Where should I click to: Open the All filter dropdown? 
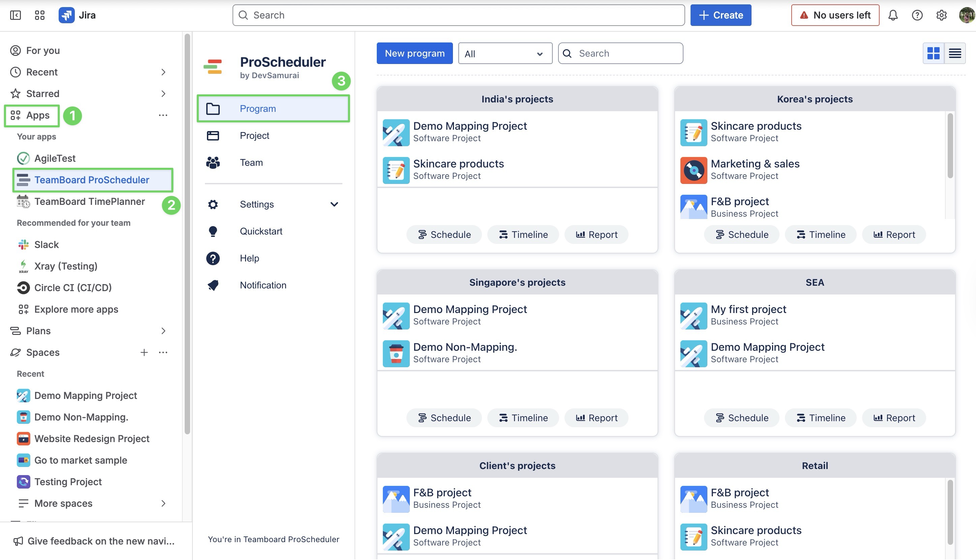[x=505, y=54]
